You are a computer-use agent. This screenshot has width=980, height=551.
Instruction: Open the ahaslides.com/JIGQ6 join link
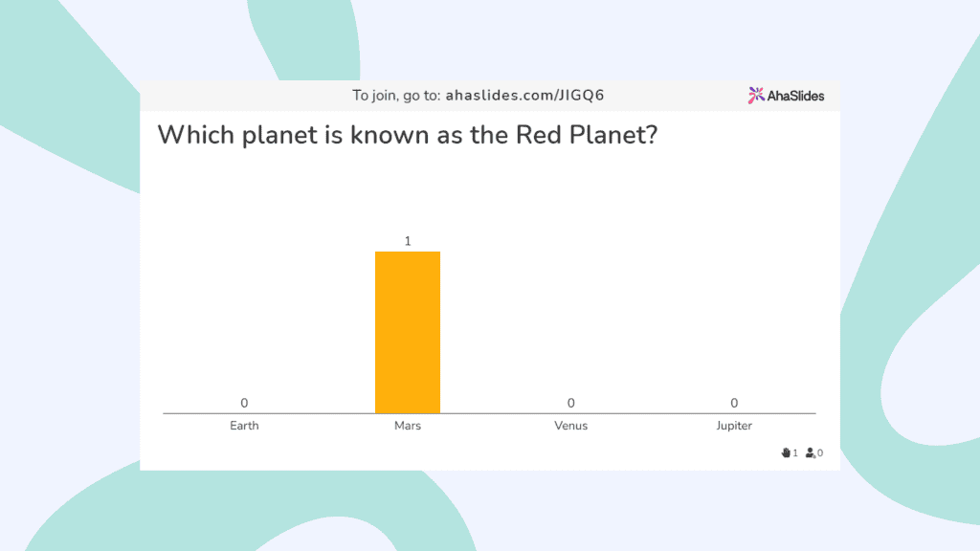pos(524,96)
